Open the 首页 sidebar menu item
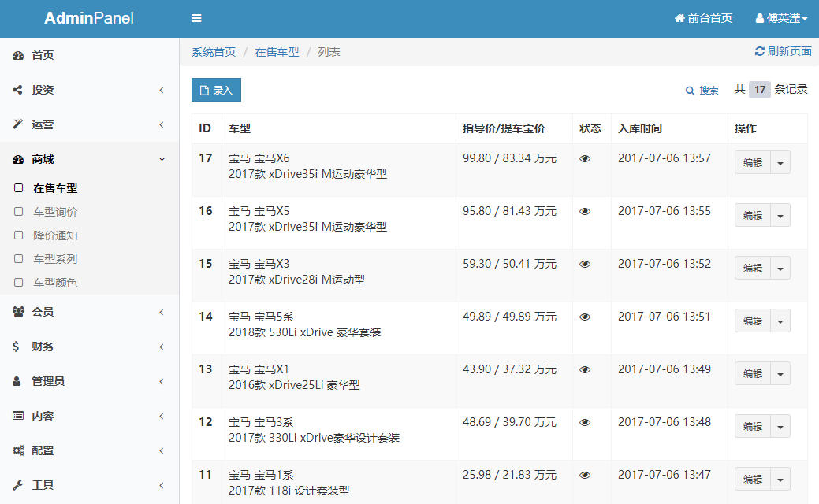This screenshot has width=819, height=504. pos(89,55)
